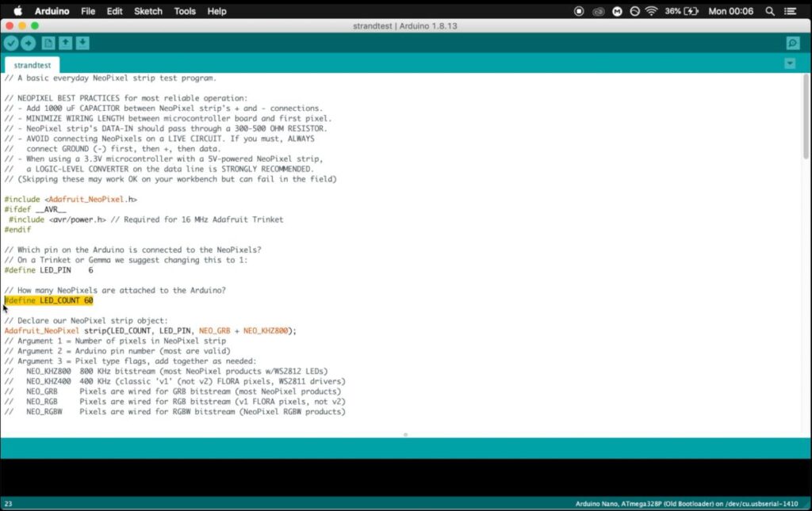Click the 'Skipping these may work OK' comment
Screen dimensions: 812x511
170,179
